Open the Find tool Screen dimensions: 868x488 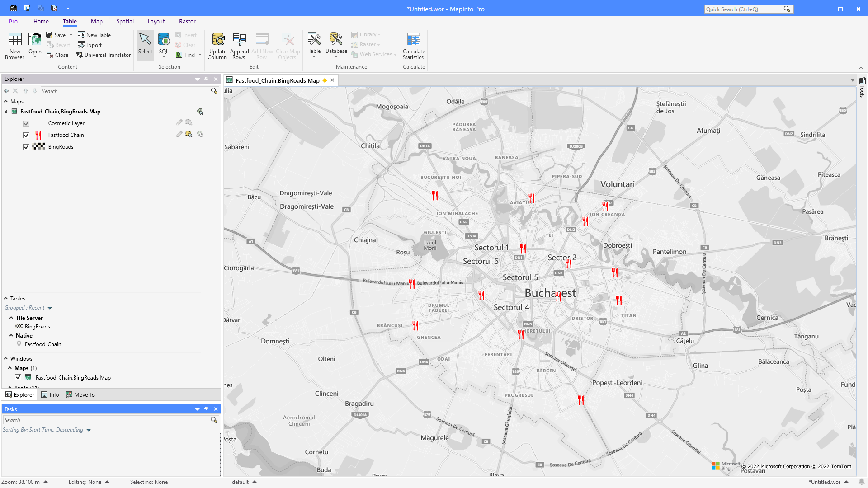188,55
